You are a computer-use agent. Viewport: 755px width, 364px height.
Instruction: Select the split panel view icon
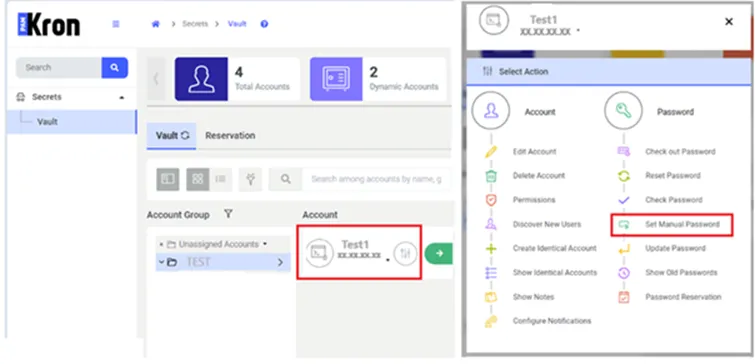click(x=168, y=180)
